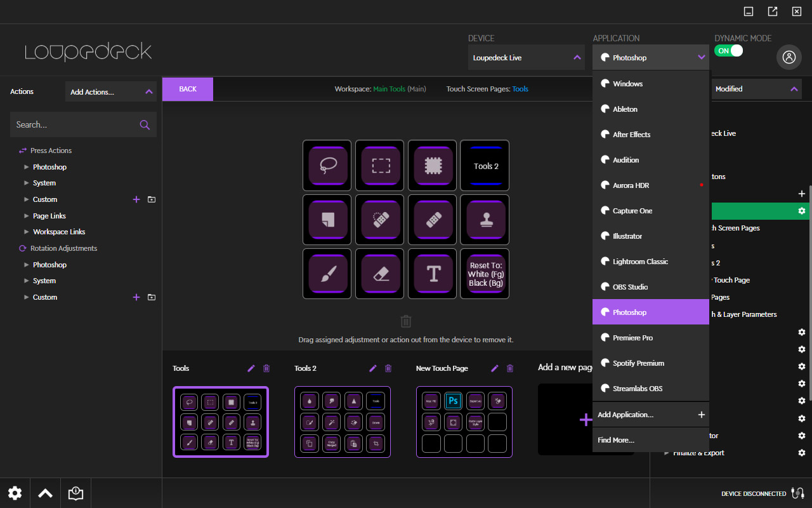Delete the Tools 2 page

388,368
